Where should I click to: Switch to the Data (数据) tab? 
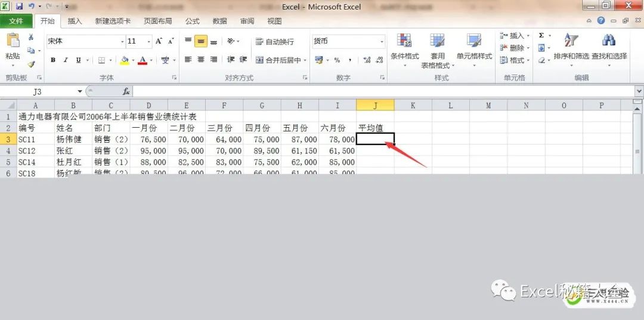tap(219, 21)
